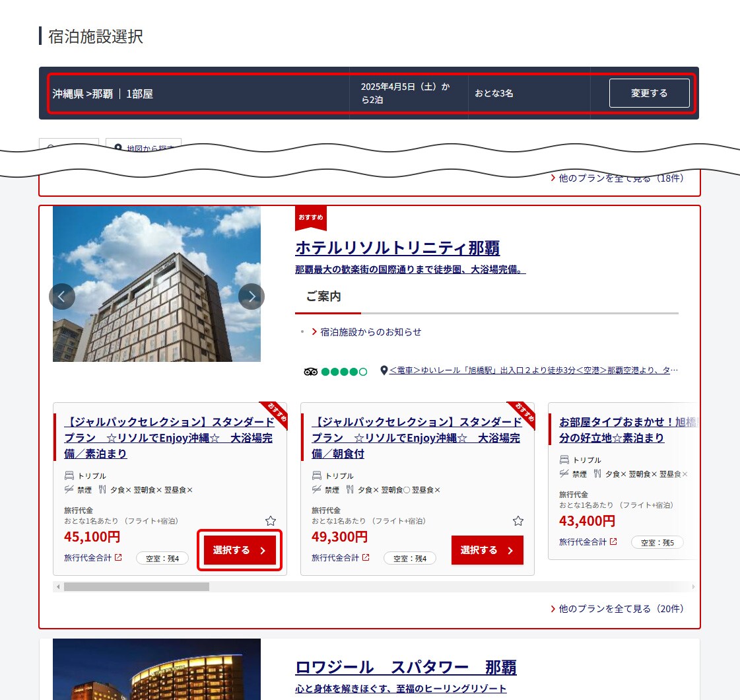Open the TripAdvisor rating for Hotel Resol Trinity
Viewport: 740px width, 700px height.
click(335, 371)
